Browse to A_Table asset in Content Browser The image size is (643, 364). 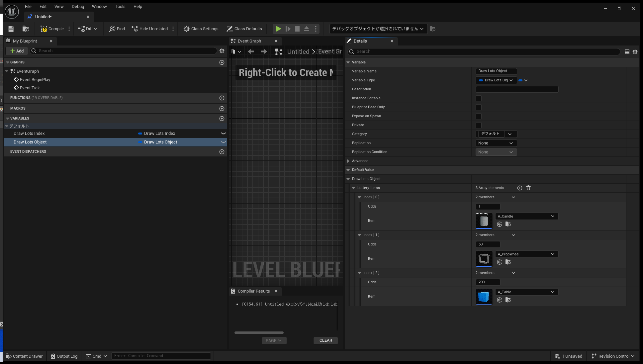tap(508, 300)
